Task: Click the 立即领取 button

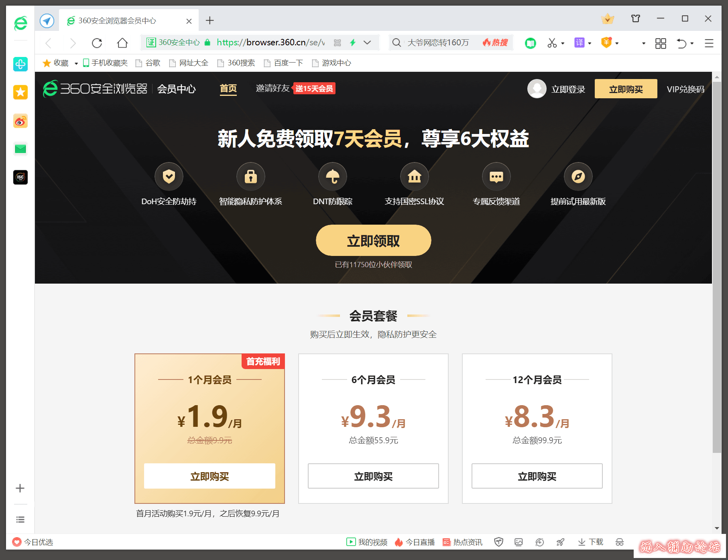Action: pos(374,240)
